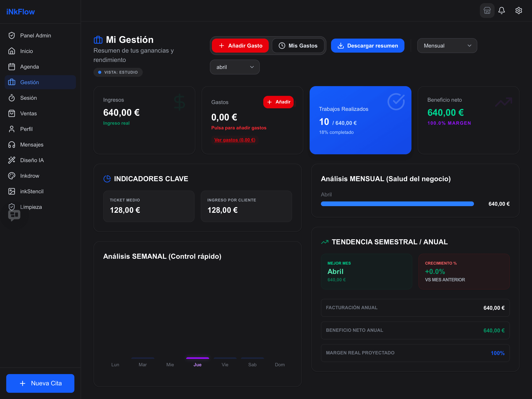The image size is (532, 399).
Task: Click the Nueva Cita button
Action: (x=40, y=383)
